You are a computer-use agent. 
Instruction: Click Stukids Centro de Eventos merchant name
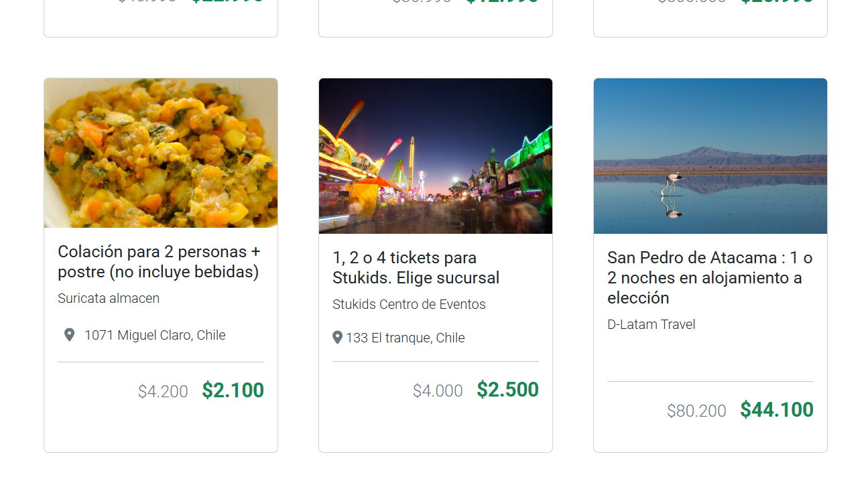tap(409, 305)
